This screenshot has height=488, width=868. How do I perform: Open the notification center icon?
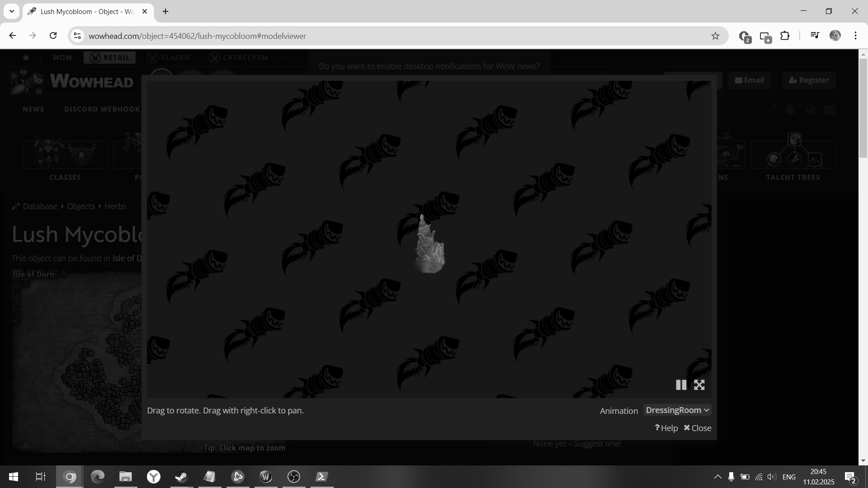[x=850, y=477]
